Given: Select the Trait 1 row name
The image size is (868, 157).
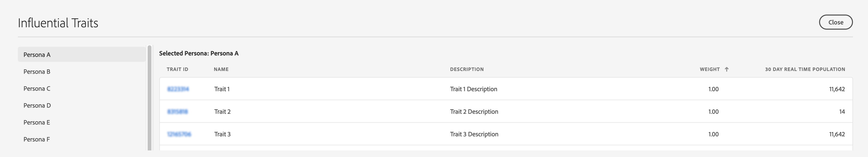Looking at the screenshot, I should pyautogui.click(x=222, y=89).
